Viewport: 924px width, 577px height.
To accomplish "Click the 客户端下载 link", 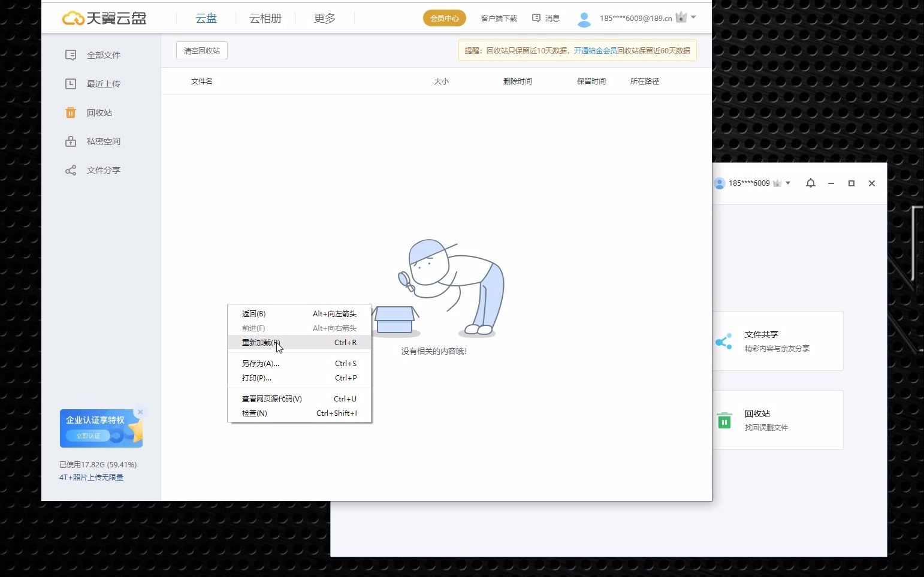I will click(x=499, y=18).
